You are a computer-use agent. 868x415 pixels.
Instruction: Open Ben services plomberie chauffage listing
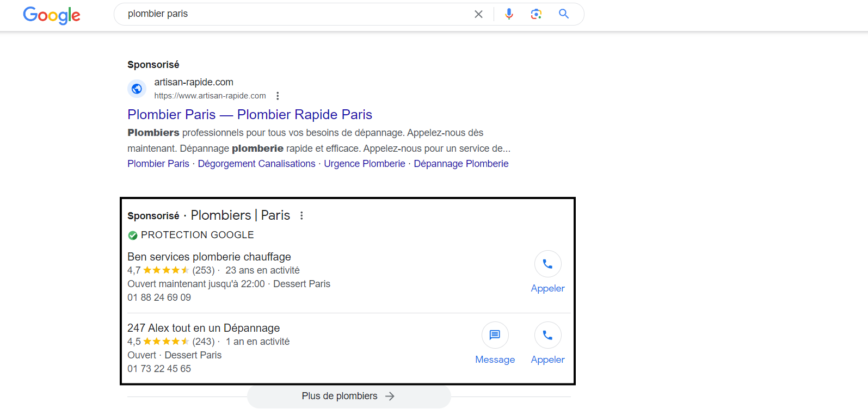point(209,257)
